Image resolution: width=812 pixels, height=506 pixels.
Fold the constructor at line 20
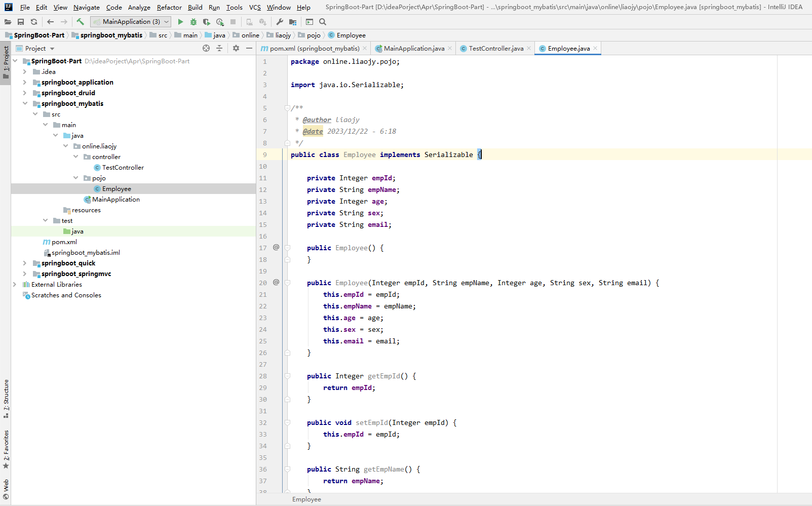point(287,283)
